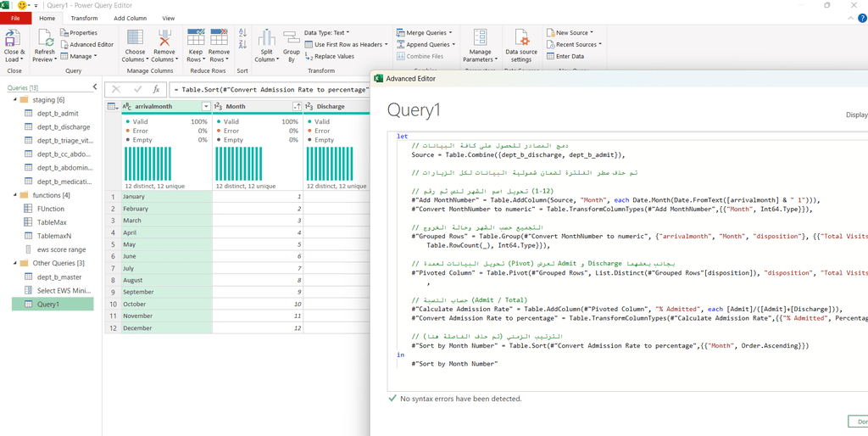Open the Recent Sources dropdown
The height and width of the screenshot is (436, 868).
[574, 44]
